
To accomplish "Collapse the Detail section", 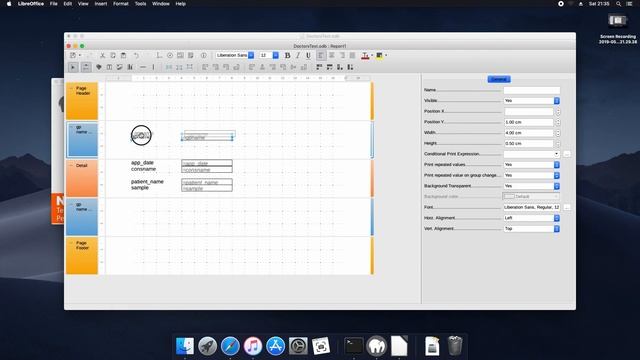I will (71, 165).
